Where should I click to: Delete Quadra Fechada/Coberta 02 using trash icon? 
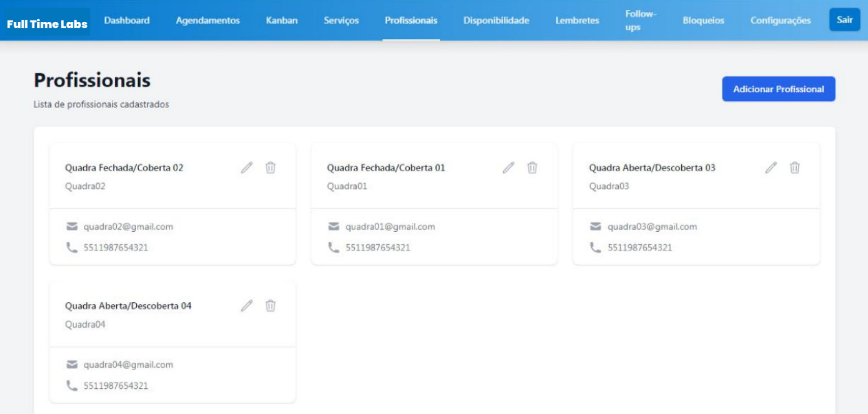(x=270, y=168)
